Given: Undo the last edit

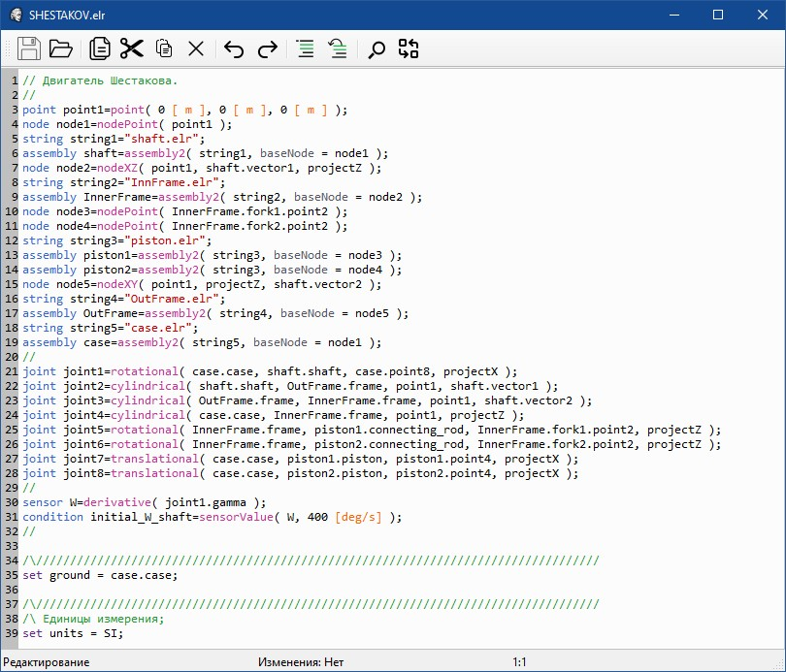Looking at the screenshot, I should point(234,48).
